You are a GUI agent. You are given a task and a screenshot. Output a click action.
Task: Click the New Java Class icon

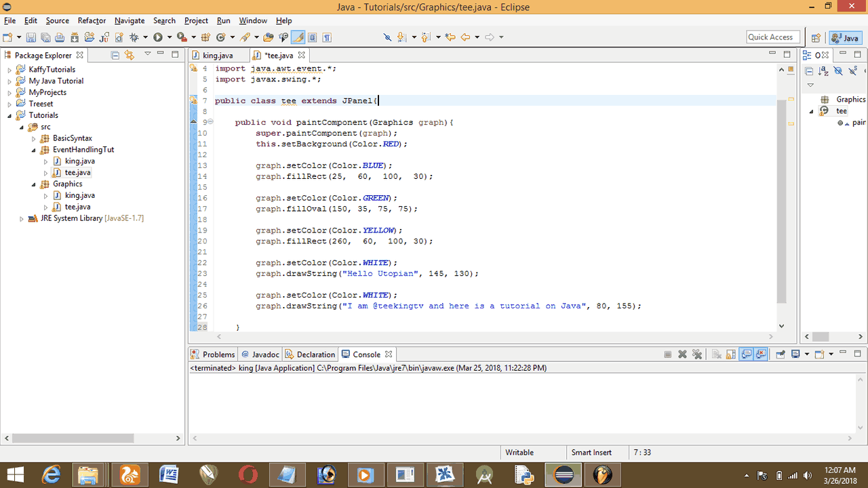tap(222, 37)
